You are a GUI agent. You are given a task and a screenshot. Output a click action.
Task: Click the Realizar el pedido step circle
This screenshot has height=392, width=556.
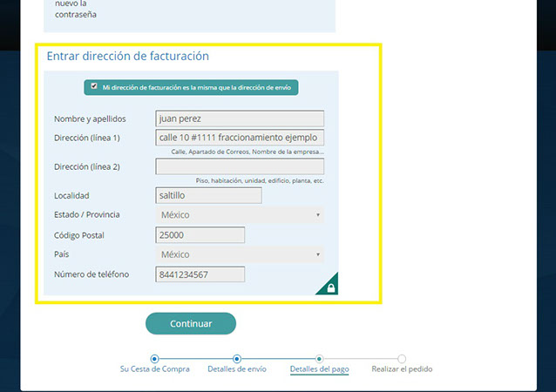[x=402, y=358]
